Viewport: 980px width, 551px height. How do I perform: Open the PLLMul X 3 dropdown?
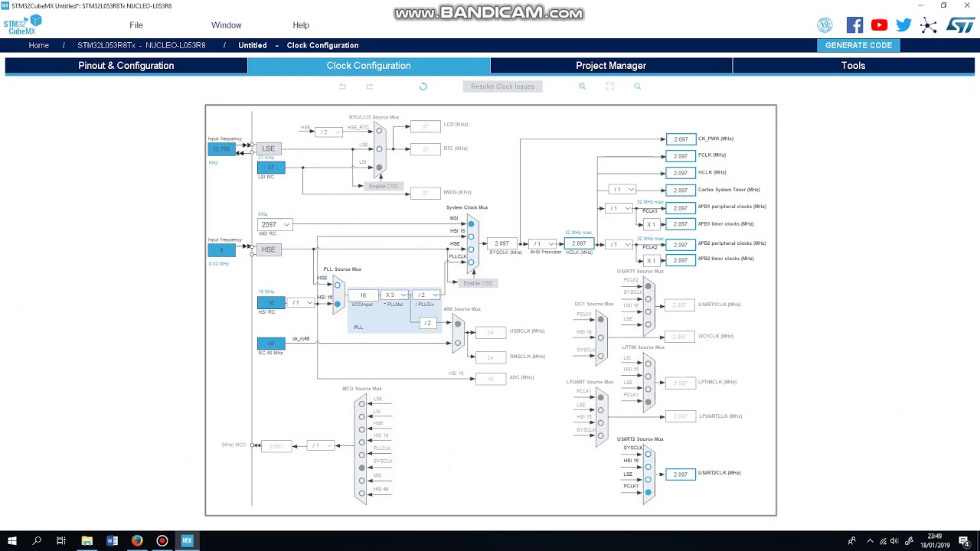coord(395,295)
